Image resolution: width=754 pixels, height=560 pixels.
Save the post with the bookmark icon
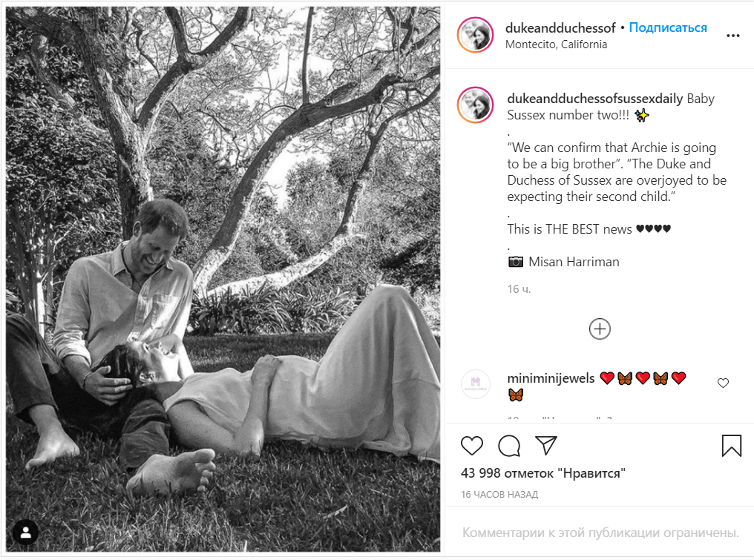(x=732, y=446)
